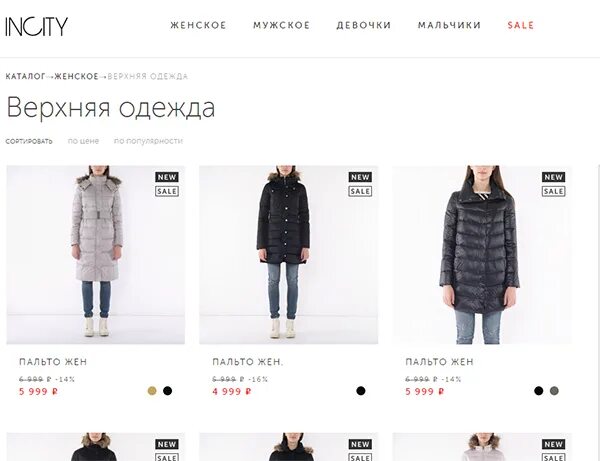The height and width of the screenshot is (461, 600).
Task: Open the grey belted coat photo
Action: click(96, 255)
